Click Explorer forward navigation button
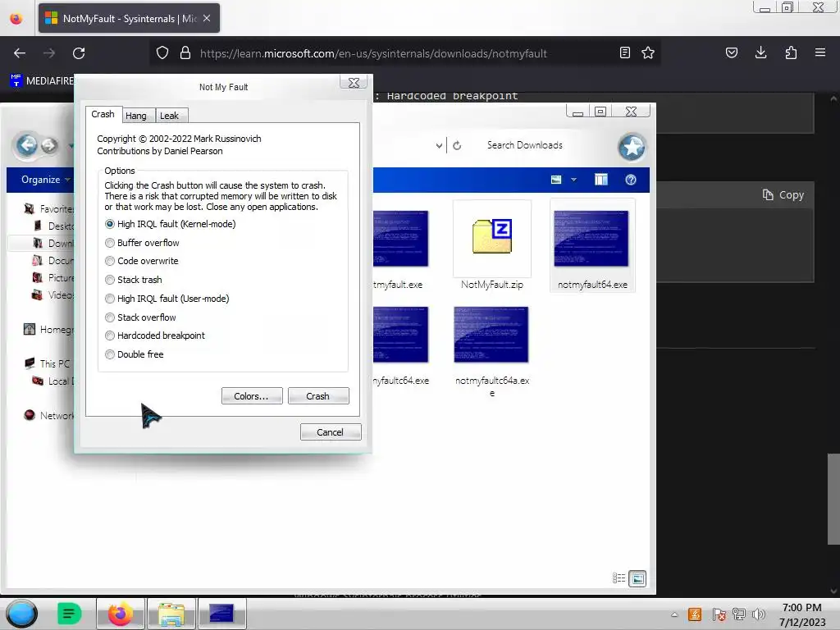The width and height of the screenshot is (840, 630). tap(49, 145)
